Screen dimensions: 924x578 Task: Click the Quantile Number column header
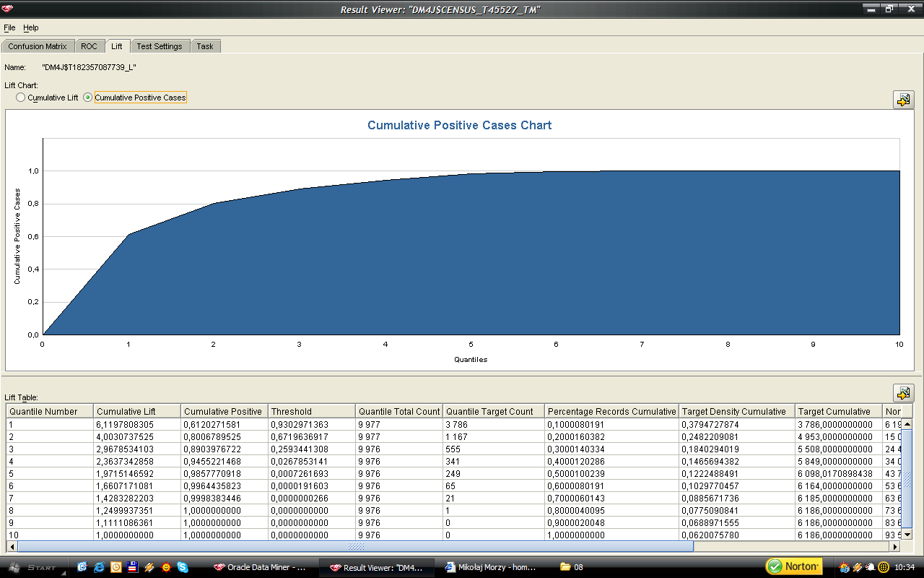(50, 412)
